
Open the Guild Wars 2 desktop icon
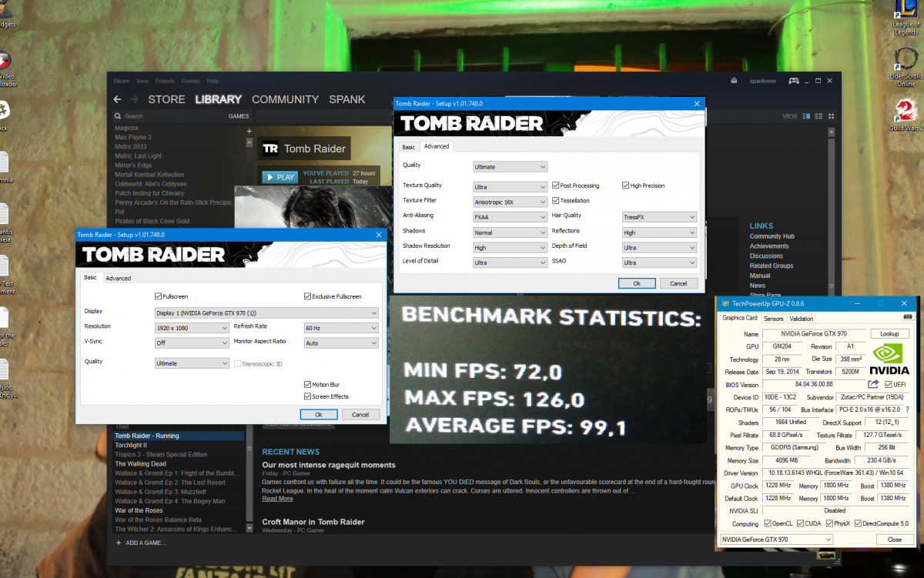[906, 115]
